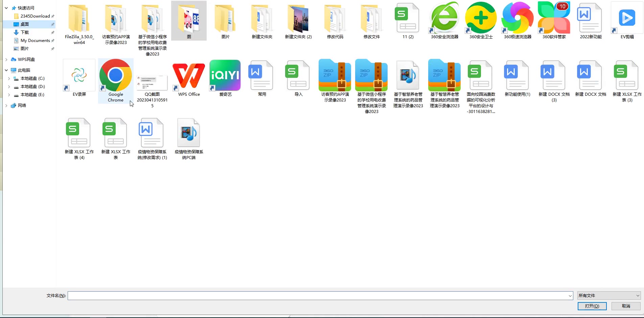Select the 导入 spreadsheet file

click(298, 78)
